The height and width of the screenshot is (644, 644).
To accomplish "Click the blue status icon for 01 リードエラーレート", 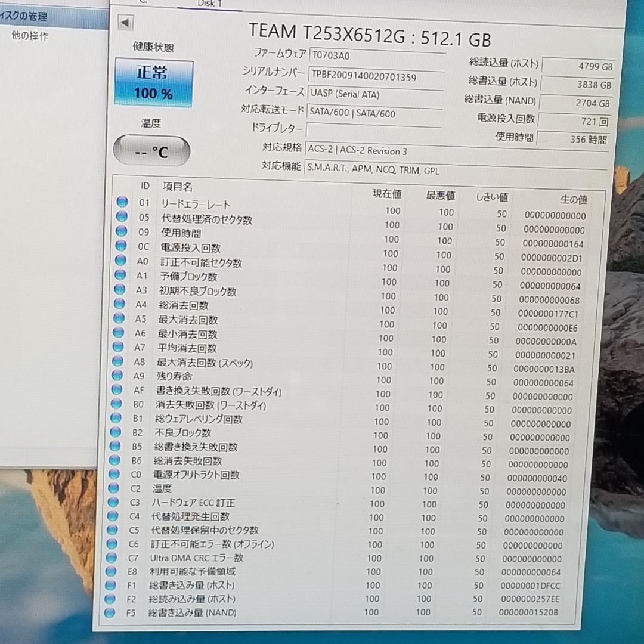I will click(x=122, y=202).
